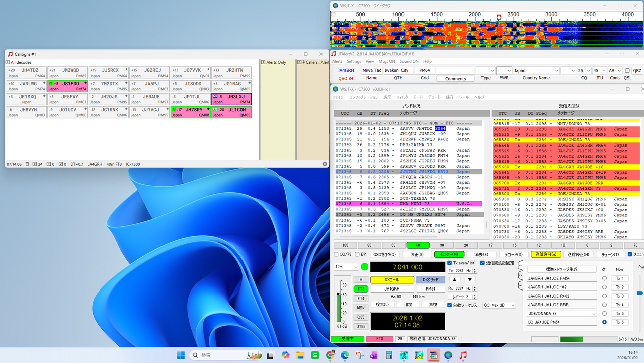Viewport: 644px width, 363px height.
Task: Open Callsigns window settings gear
Action: (x=325, y=164)
